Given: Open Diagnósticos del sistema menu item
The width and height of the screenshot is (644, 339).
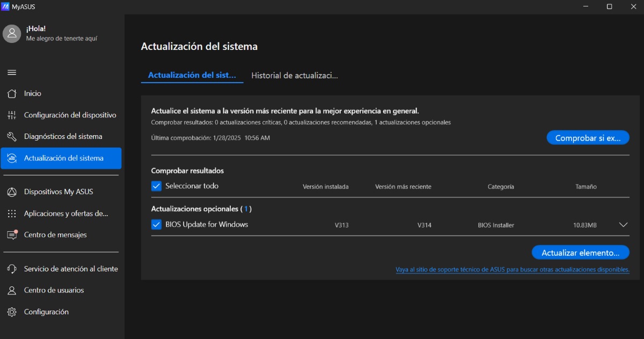Looking at the screenshot, I should (x=61, y=136).
